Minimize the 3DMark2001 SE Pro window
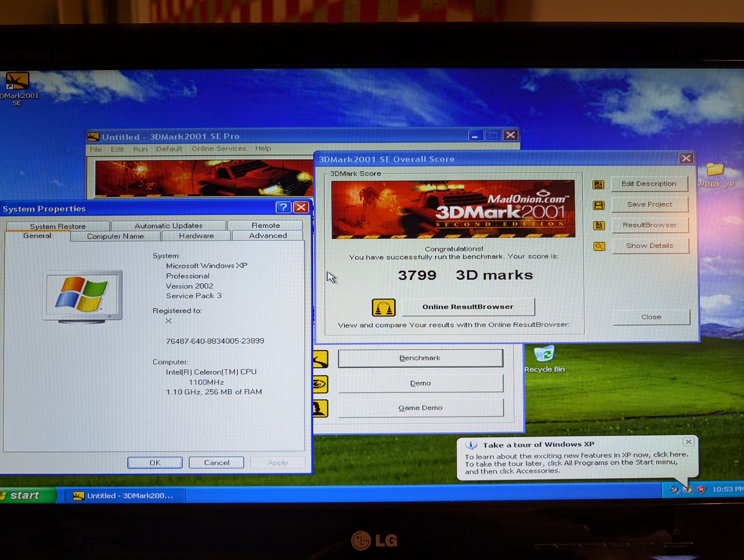 tap(475, 135)
